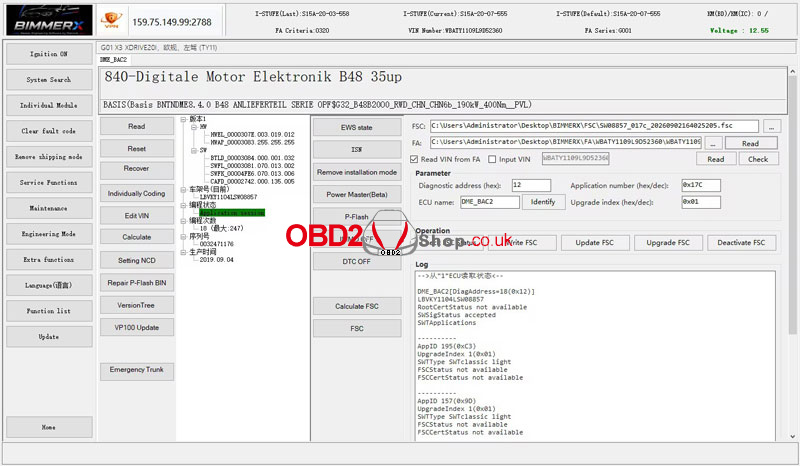Select the DME_BAC2 tab
The width and height of the screenshot is (800, 466).
pyautogui.click(x=113, y=60)
